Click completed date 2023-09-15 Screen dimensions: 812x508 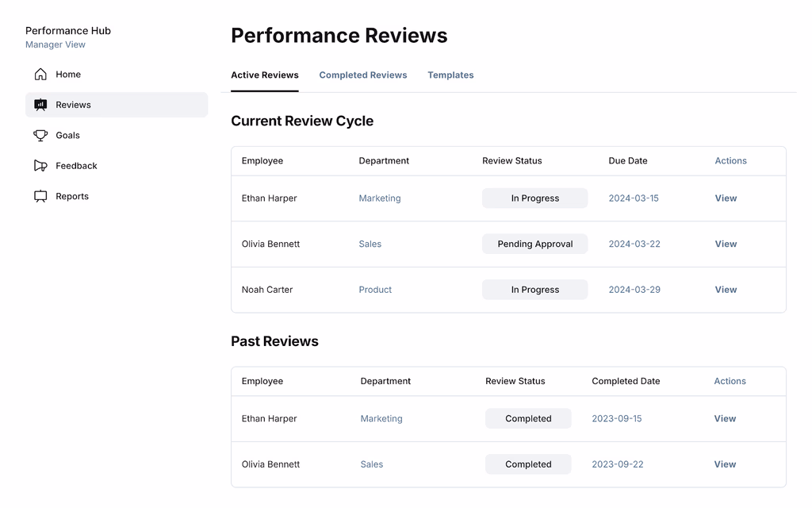coord(616,418)
